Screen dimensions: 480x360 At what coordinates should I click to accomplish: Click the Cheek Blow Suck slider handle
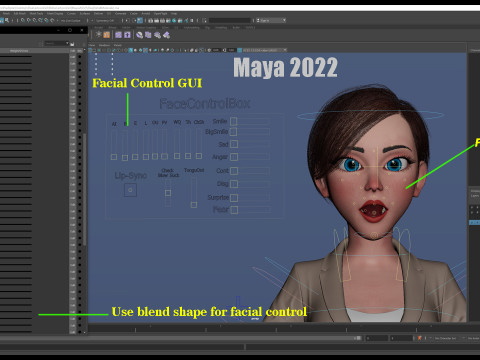(x=168, y=193)
